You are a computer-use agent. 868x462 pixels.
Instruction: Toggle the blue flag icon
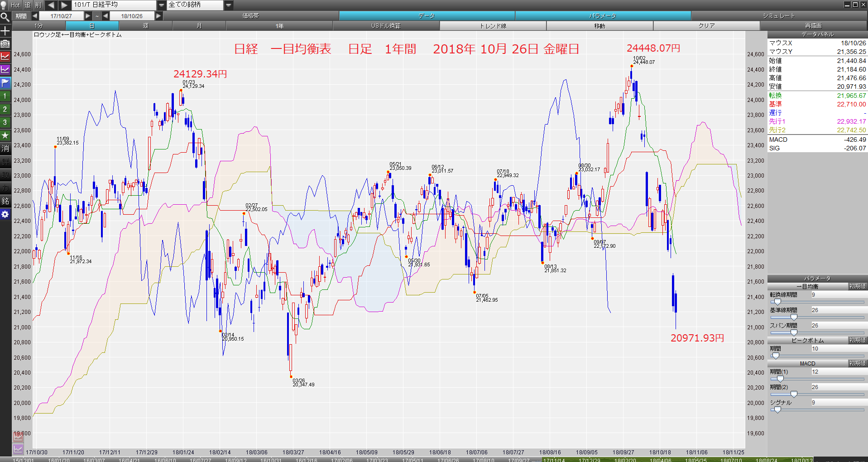[x=5, y=83]
